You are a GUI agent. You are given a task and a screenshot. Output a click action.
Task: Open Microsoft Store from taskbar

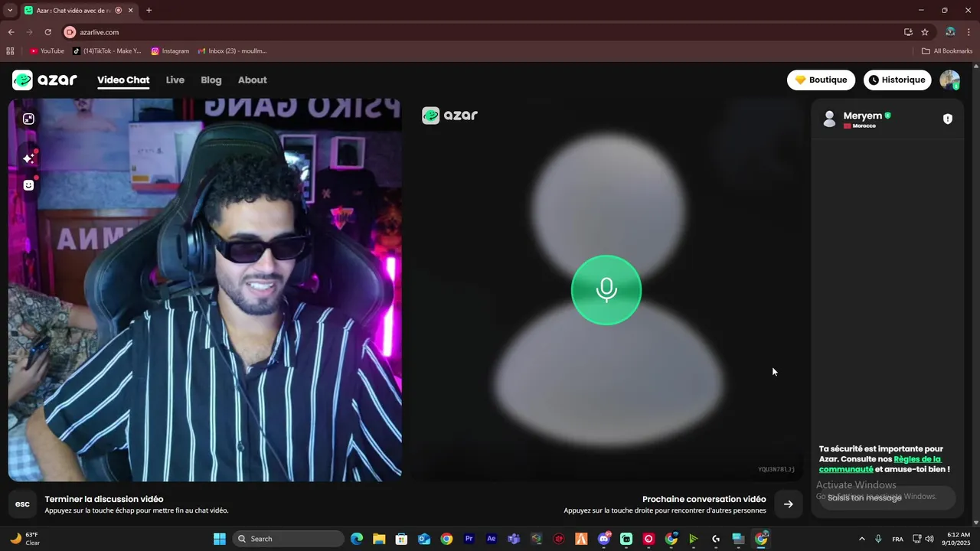pyautogui.click(x=401, y=539)
